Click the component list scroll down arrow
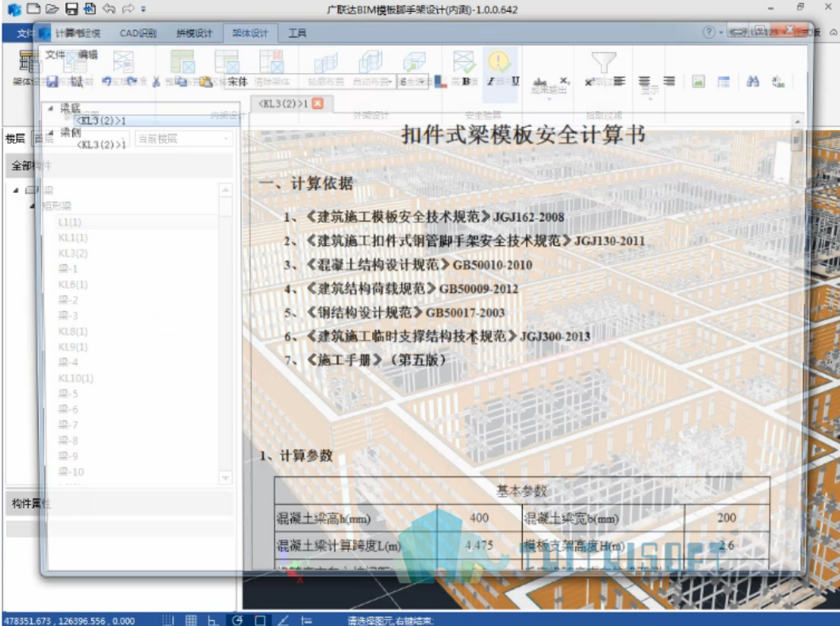Image resolution: width=840 pixels, height=626 pixels. (225, 477)
